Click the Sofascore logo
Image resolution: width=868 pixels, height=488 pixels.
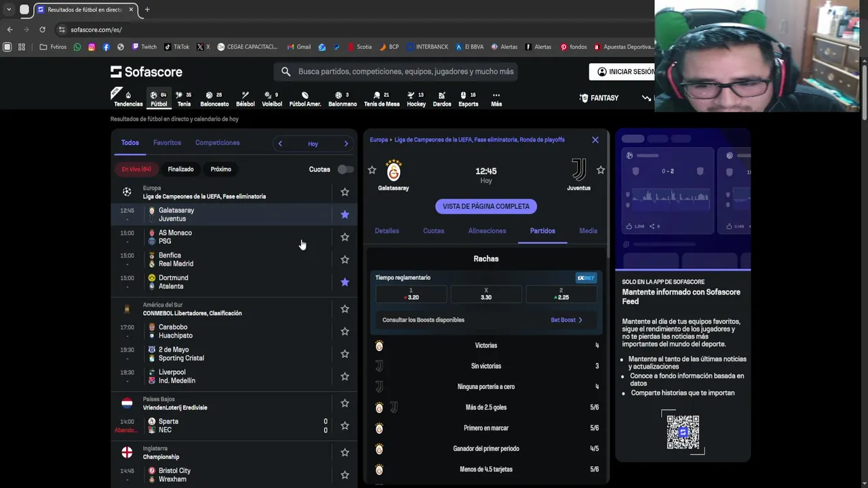[x=146, y=71]
